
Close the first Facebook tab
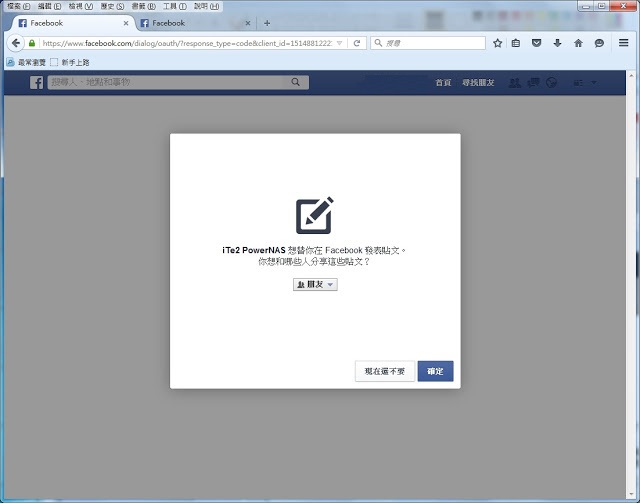(x=126, y=23)
